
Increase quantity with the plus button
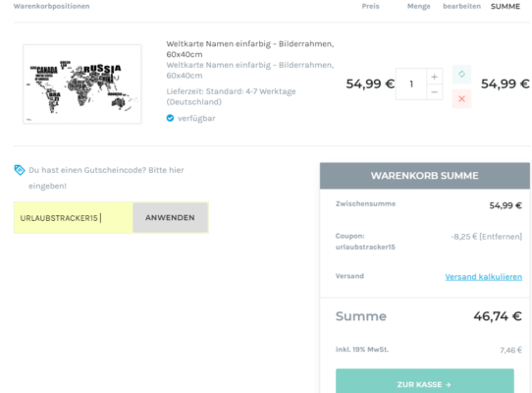434,77
